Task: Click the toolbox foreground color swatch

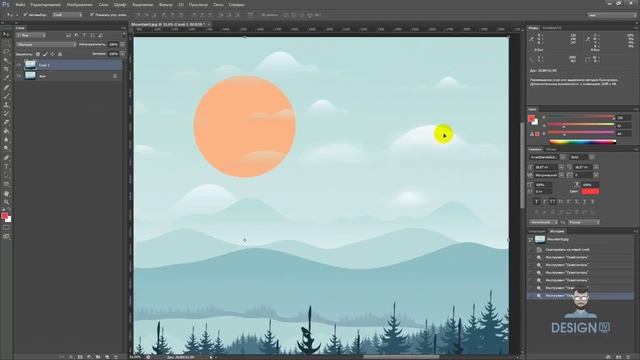Action: point(4,216)
